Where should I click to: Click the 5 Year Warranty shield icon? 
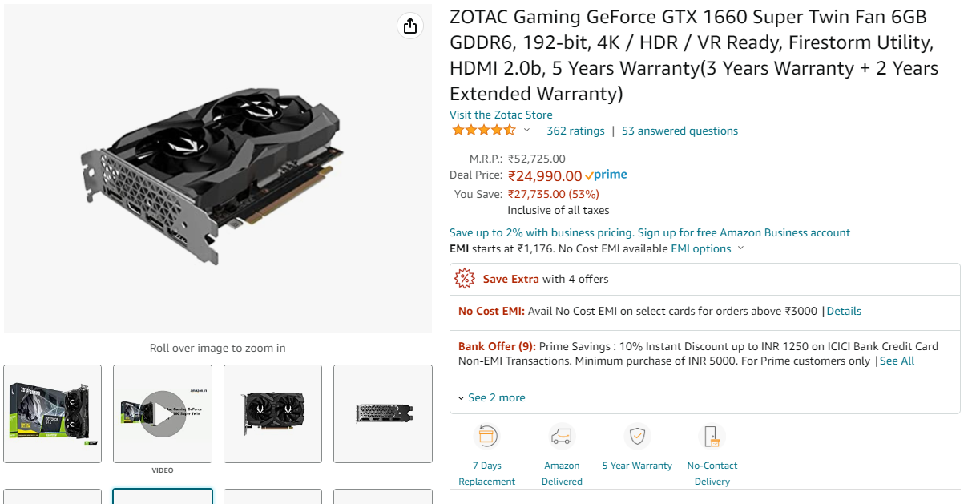pos(637,437)
